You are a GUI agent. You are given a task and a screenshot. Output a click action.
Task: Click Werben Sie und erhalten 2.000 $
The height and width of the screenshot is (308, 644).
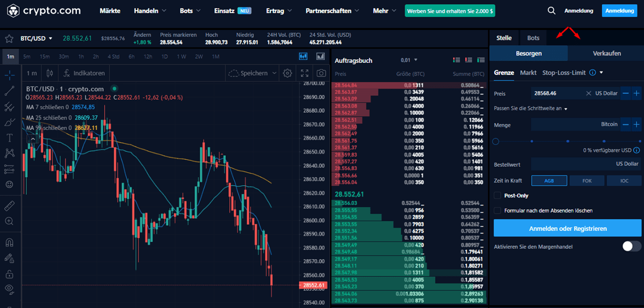(450, 11)
